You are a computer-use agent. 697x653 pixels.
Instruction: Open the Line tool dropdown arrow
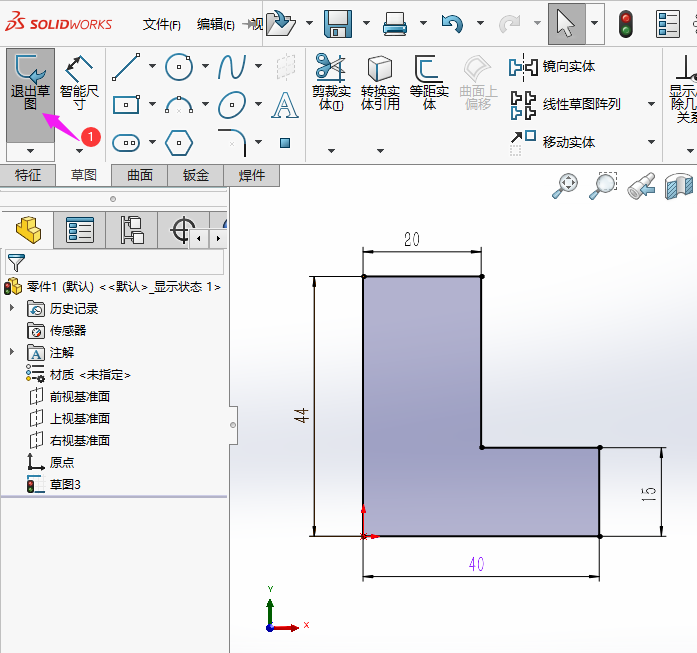(x=152, y=66)
